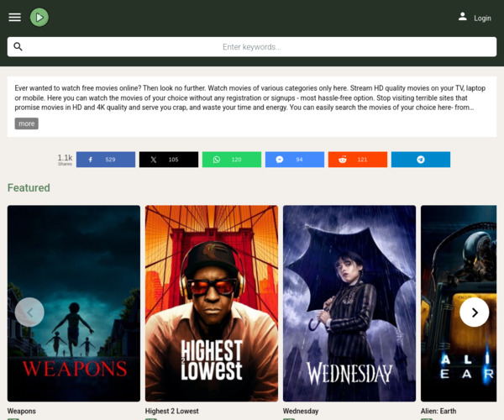This screenshot has height=420, width=504.
Task: Click the 1.1k Shares counter
Action: [x=65, y=160]
